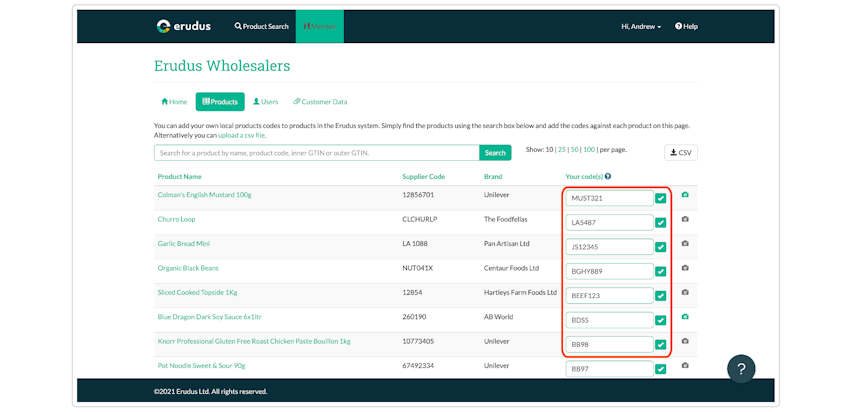Click the Erudus logo

[x=183, y=26]
